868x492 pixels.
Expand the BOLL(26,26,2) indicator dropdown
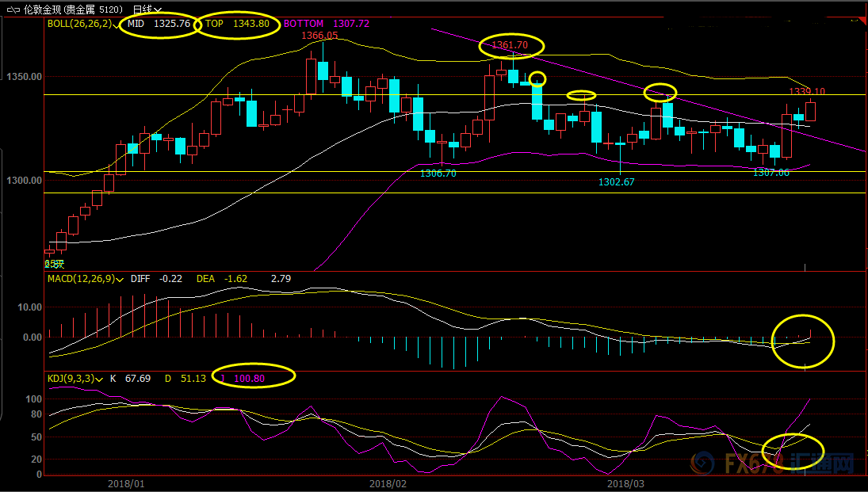[115, 25]
